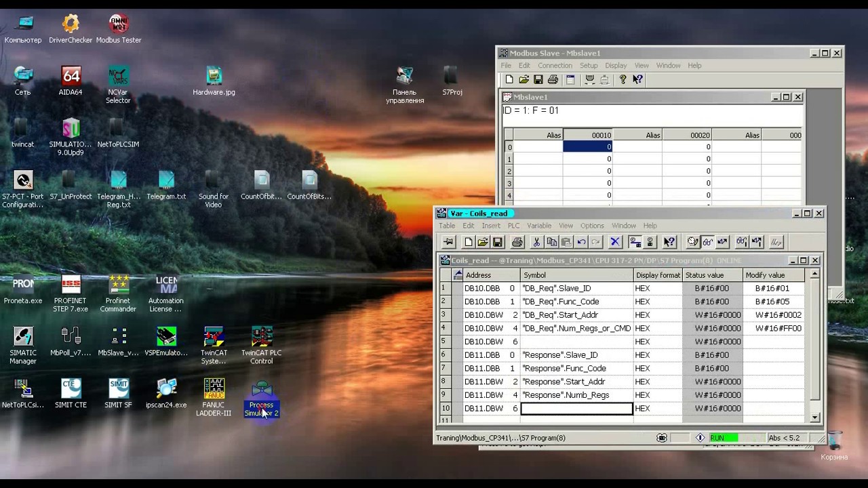Save the variable table via floppy icon
This screenshot has height=488, width=868.
(498, 242)
